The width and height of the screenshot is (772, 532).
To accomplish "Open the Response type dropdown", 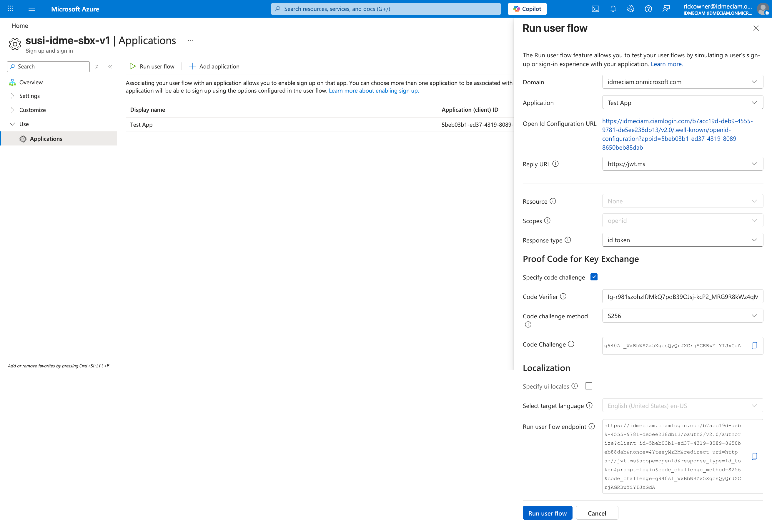I will pos(682,240).
